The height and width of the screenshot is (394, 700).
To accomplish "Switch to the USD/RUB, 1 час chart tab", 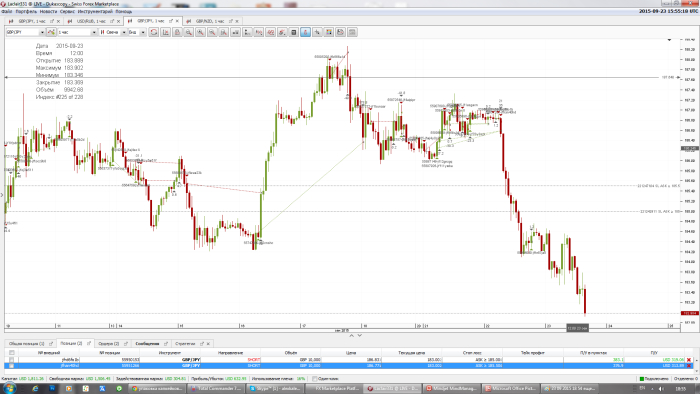I will pyautogui.click(x=91, y=21).
